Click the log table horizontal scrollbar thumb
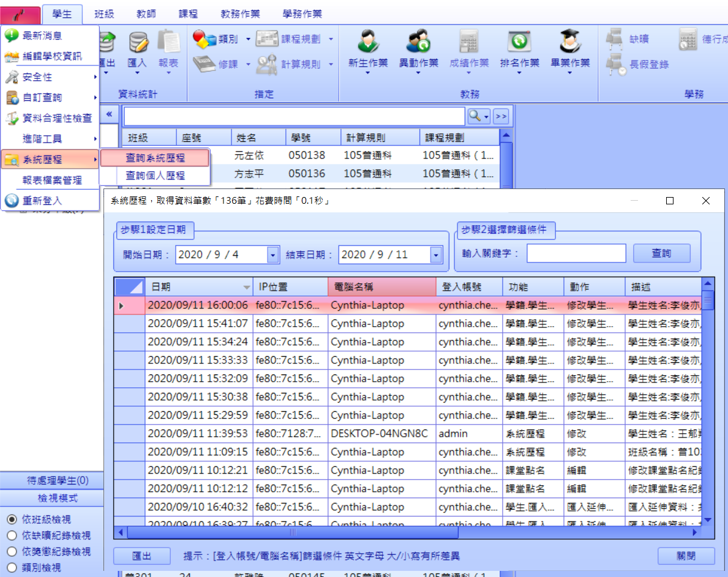 293,532
